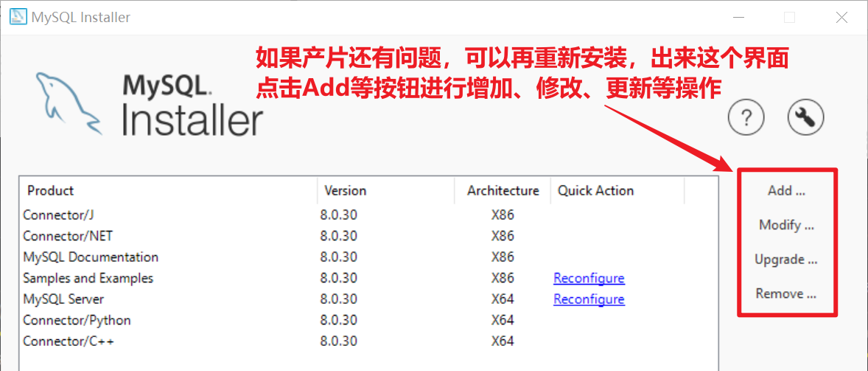Sort by the Product column header

click(168, 191)
